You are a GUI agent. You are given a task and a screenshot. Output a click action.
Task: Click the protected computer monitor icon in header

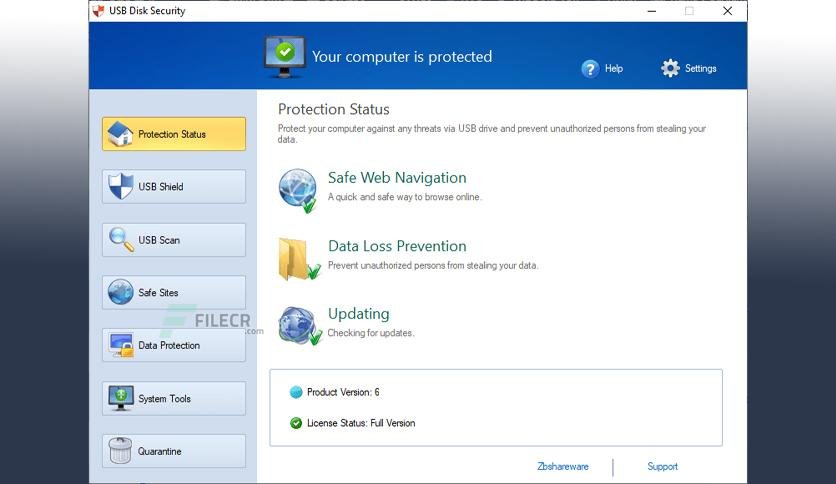tap(285, 57)
